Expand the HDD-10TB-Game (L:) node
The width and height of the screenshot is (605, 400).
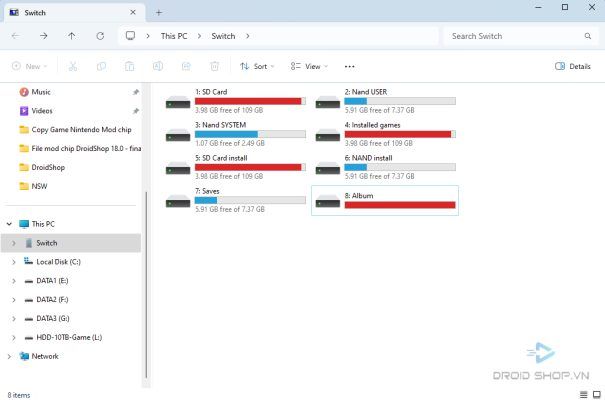pyautogui.click(x=14, y=338)
